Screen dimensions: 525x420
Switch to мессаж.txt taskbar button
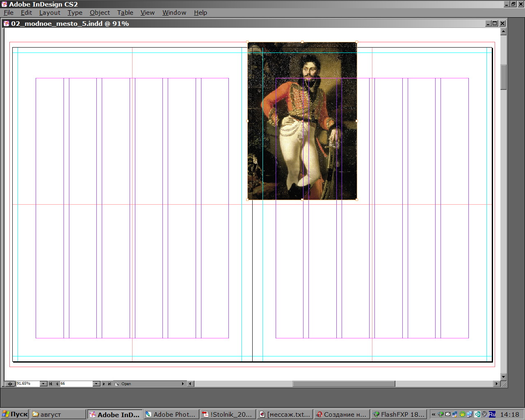(x=285, y=414)
